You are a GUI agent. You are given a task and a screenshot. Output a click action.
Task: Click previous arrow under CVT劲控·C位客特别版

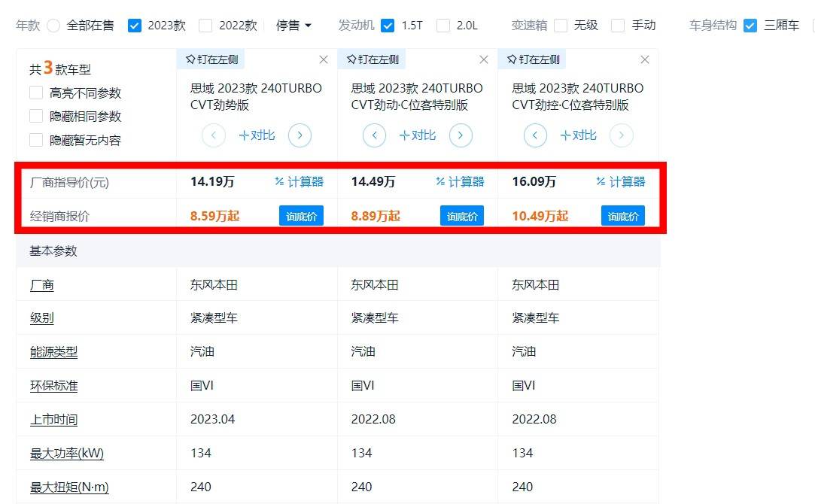pos(535,135)
